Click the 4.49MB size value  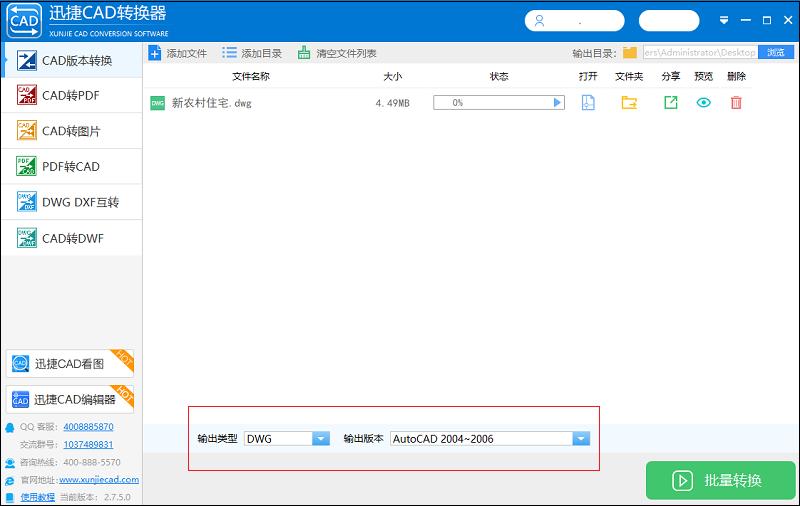point(392,103)
